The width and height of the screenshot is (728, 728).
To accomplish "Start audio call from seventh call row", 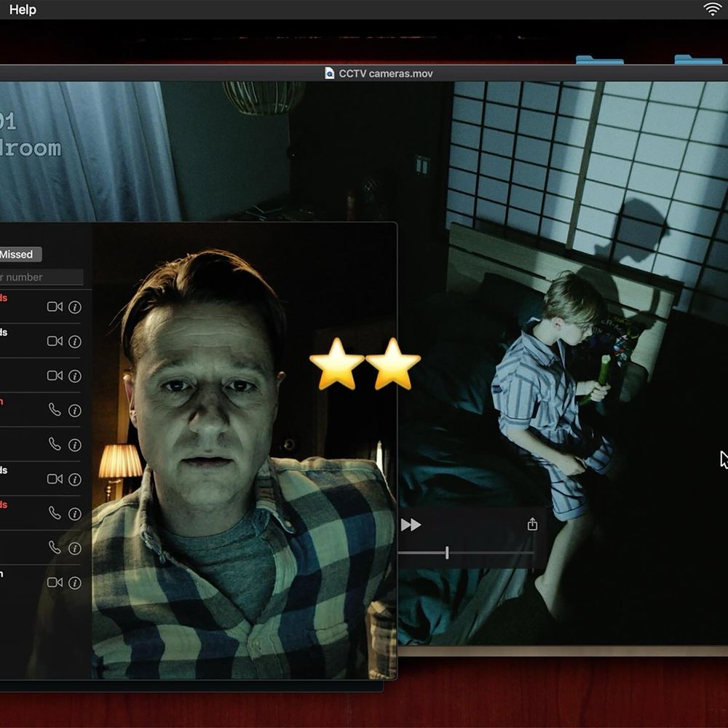I will pos(55,513).
